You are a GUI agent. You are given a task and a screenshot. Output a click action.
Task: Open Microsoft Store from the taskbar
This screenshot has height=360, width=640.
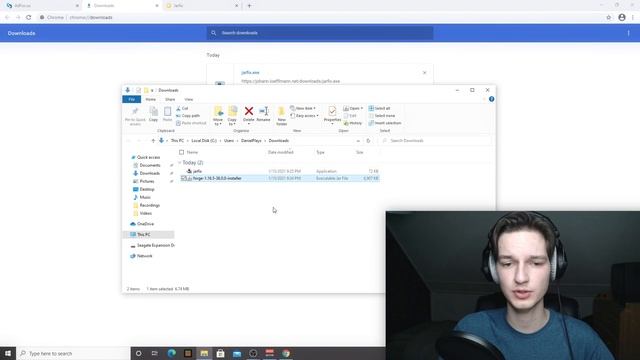point(220,353)
